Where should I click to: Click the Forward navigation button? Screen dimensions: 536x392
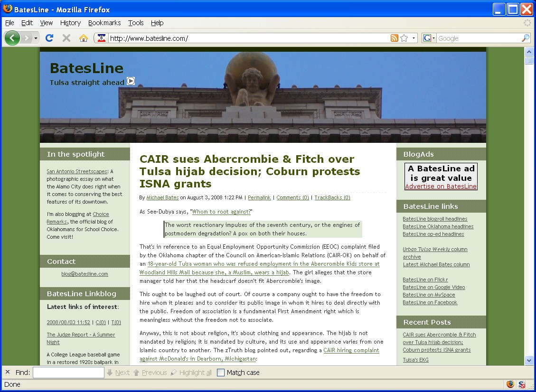[x=26, y=38]
